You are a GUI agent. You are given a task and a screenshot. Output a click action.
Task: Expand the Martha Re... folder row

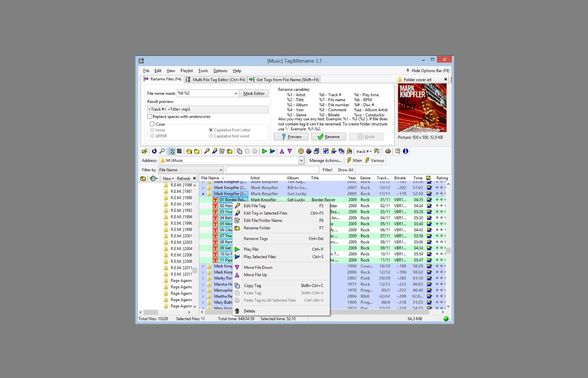click(203, 296)
